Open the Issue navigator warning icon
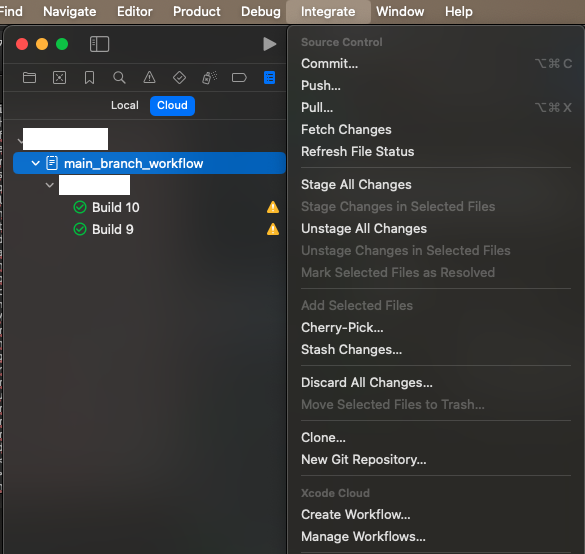 pyautogui.click(x=149, y=78)
